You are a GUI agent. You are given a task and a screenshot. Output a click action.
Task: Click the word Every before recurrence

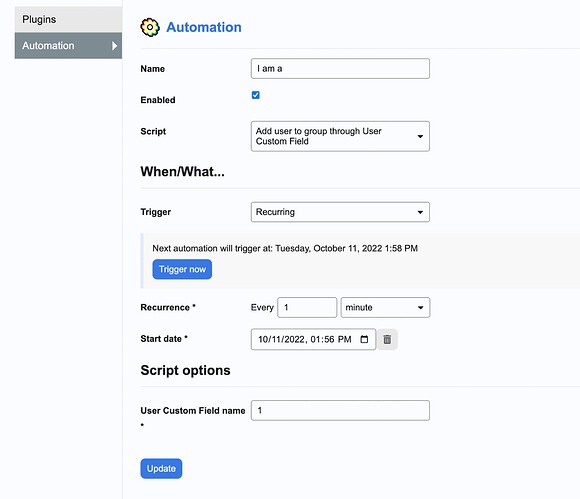coord(262,308)
